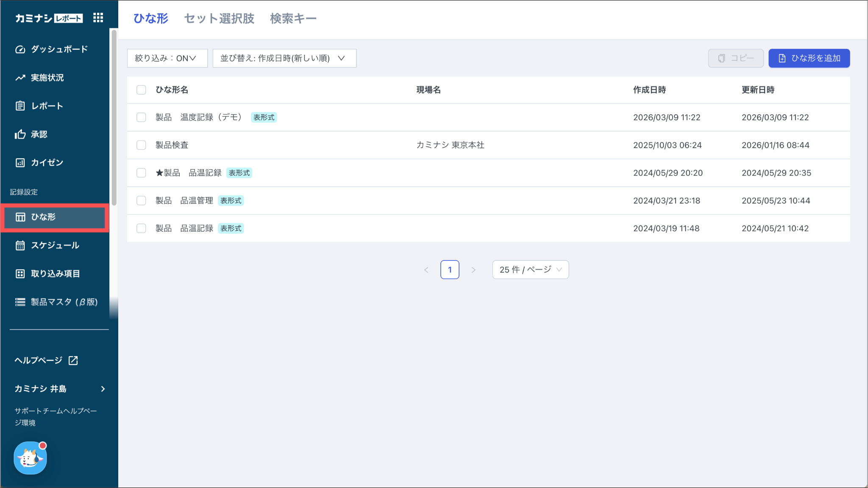The width and height of the screenshot is (868, 488).
Task: Click the 実施状況 trend line icon
Action: click(x=20, y=78)
